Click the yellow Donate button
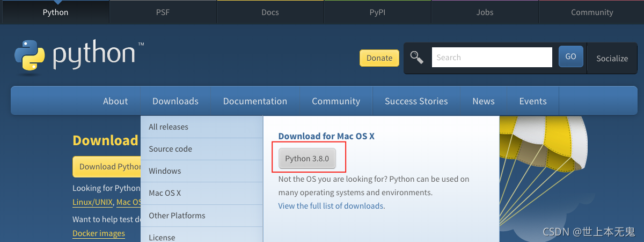 [x=379, y=58]
